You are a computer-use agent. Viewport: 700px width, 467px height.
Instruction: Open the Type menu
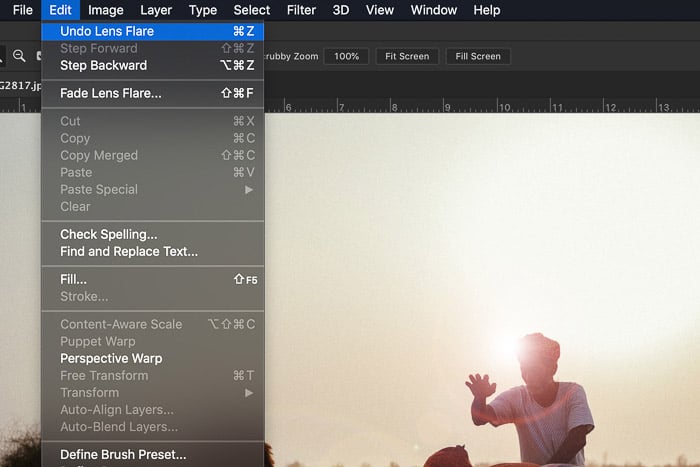tap(203, 10)
